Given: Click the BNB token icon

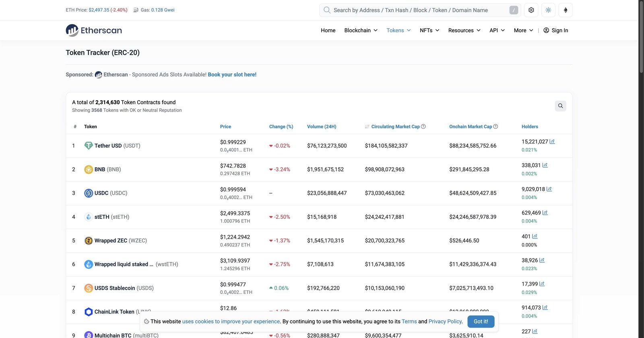Looking at the screenshot, I should [89, 169].
